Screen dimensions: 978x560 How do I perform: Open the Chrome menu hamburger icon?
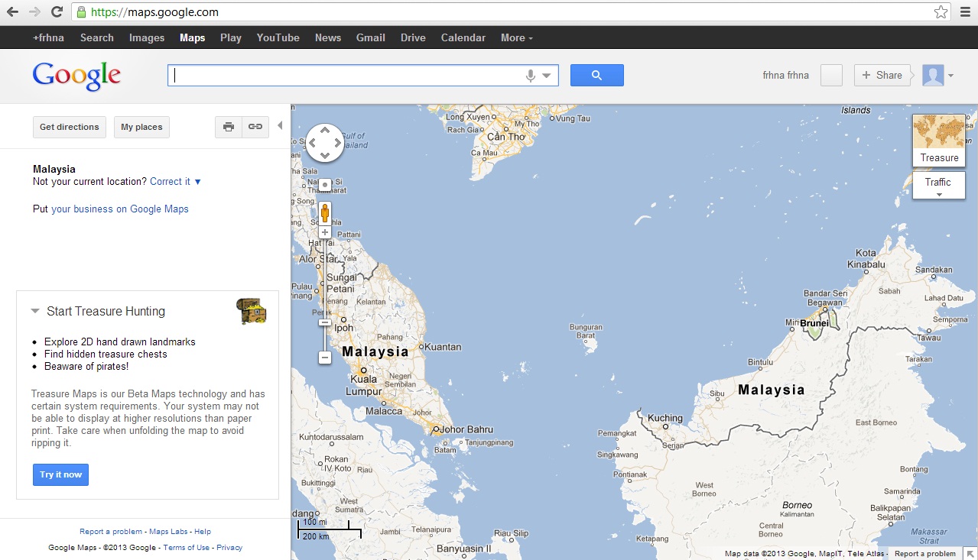point(964,12)
